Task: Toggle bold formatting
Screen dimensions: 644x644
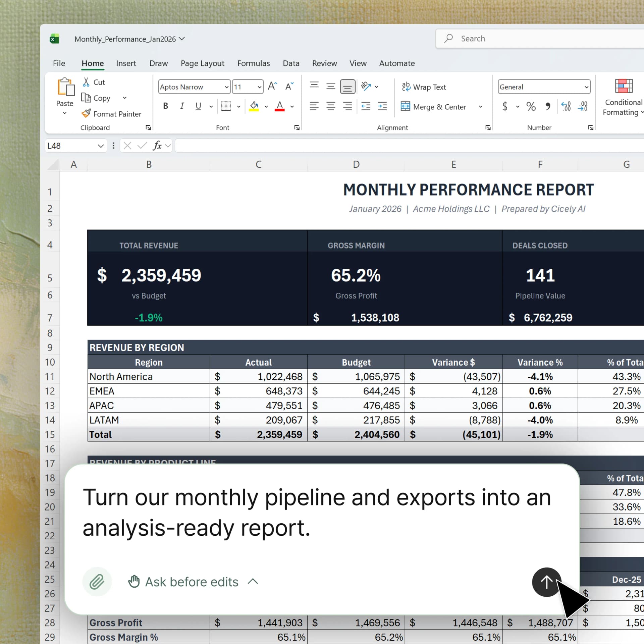Action: coord(165,106)
